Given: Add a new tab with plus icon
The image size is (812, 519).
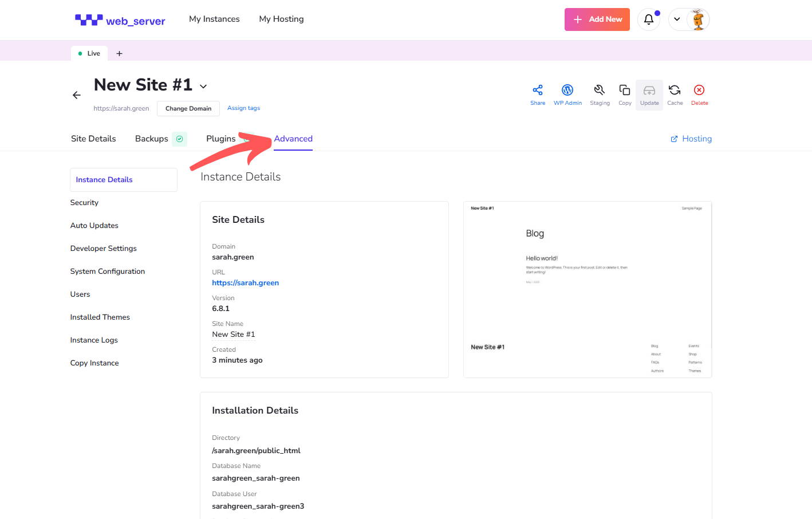Looking at the screenshot, I should pyautogui.click(x=119, y=53).
